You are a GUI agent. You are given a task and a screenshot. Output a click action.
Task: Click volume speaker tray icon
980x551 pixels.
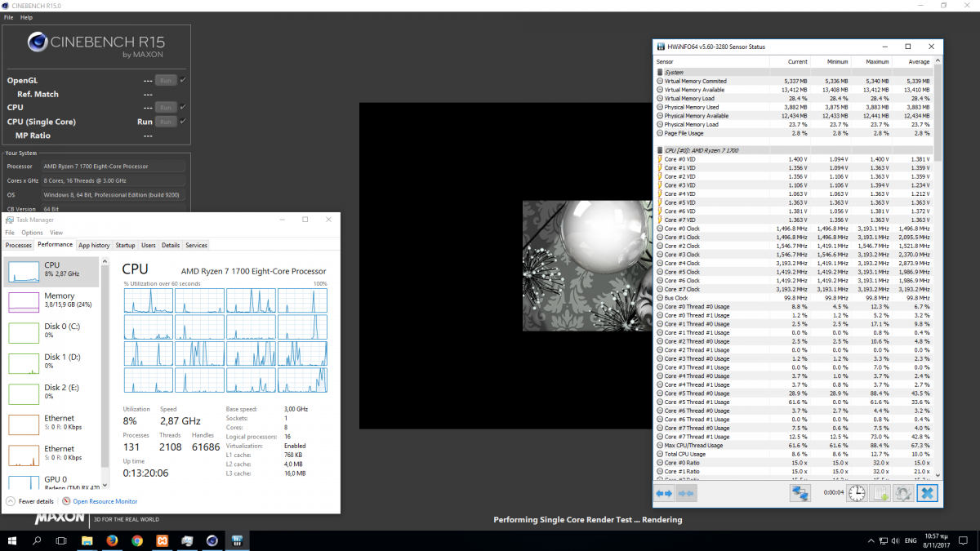click(895, 541)
